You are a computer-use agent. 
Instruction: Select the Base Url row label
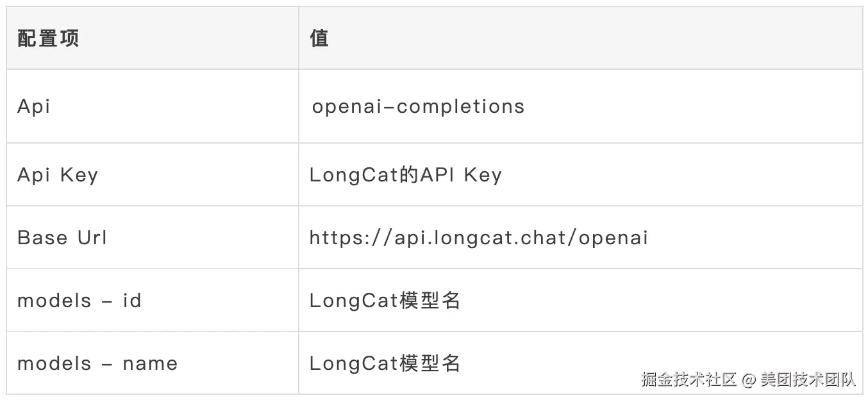tap(62, 238)
